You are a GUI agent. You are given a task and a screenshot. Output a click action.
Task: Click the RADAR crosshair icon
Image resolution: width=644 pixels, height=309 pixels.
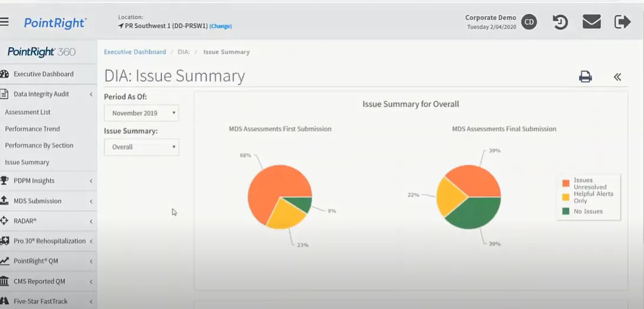click(x=5, y=221)
